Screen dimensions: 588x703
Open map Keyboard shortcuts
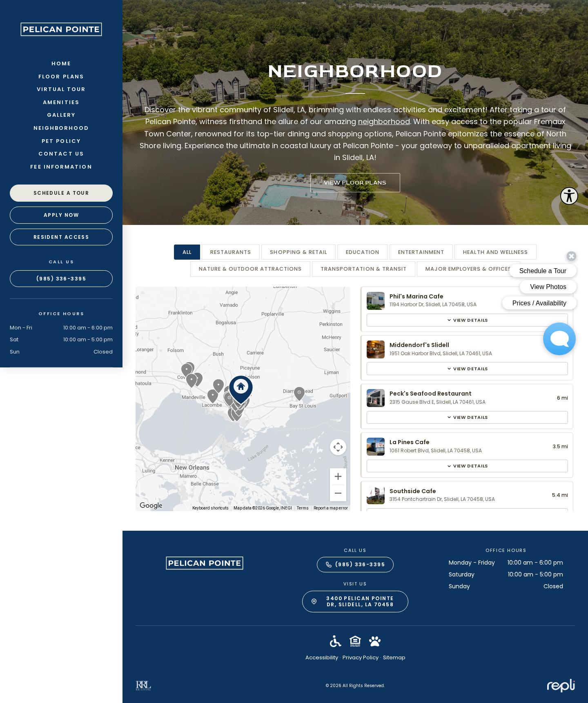(x=210, y=508)
